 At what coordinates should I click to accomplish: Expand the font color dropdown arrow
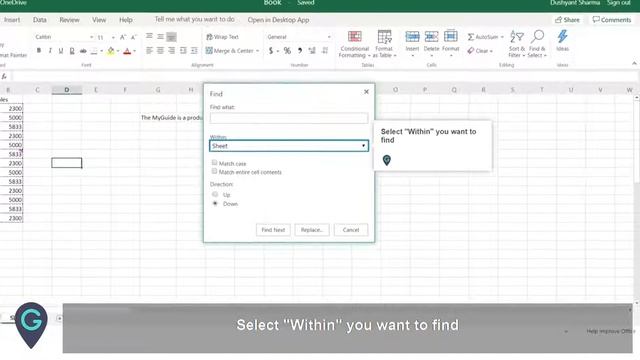point(134,51)
